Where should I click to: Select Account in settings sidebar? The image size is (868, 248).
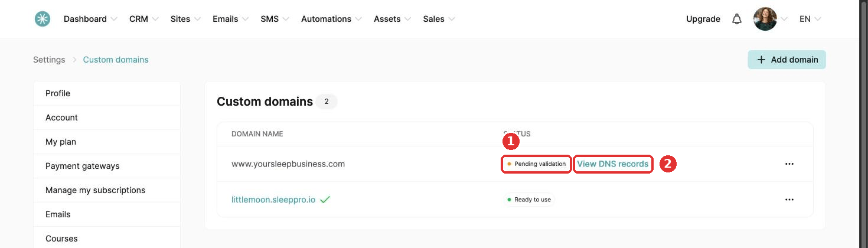(x=107, y=118)
